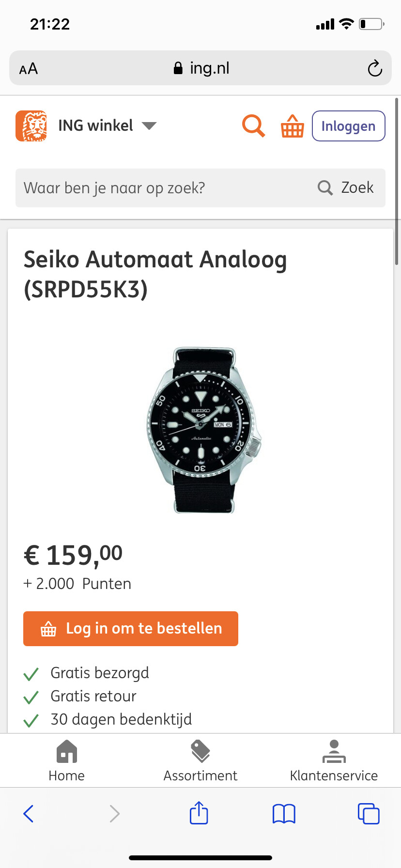This screenshot has height=868, width=401.
Task: Click the Inloggen button
Action: pos(349,126)
